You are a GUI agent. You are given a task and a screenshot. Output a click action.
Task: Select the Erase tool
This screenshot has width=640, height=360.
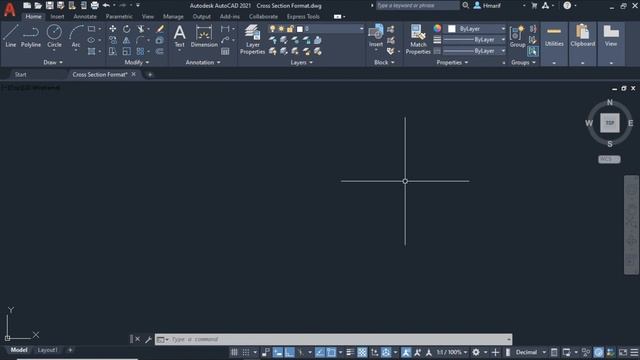(x=160, y=29)
